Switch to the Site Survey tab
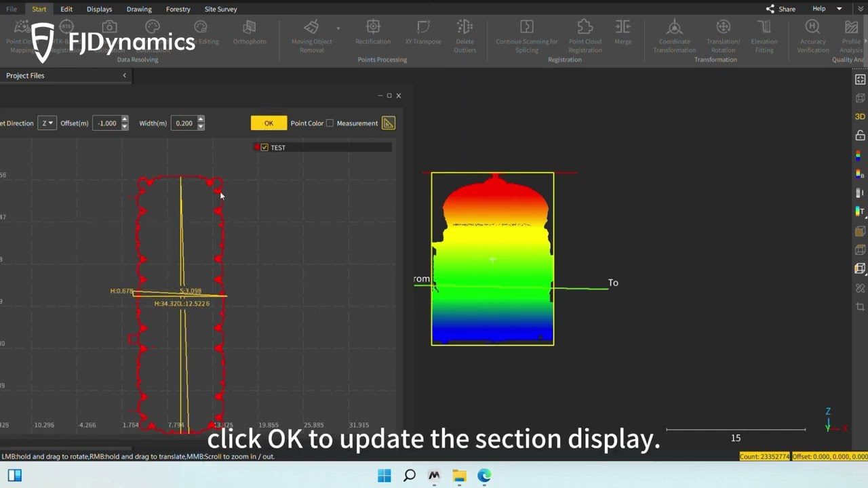Image resolution: width=868 pixels, height=488 pixels. point(220,9)
